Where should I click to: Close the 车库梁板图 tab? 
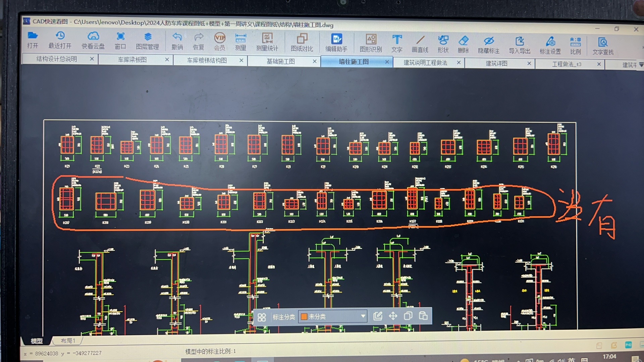[x=167, y=59]
